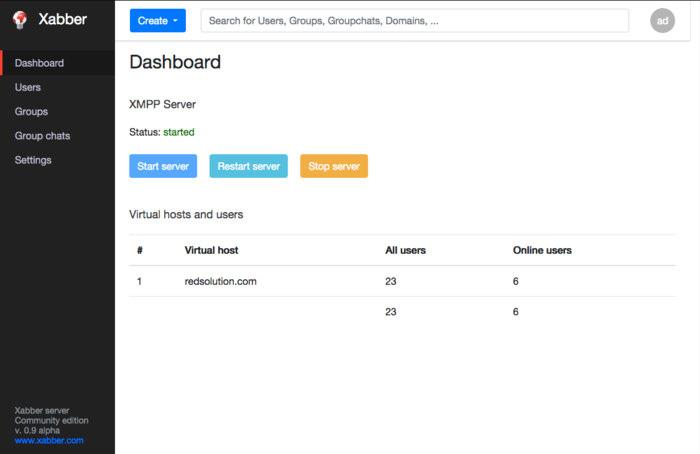Click the Stop server button
Viewport: 700px width, 454px height.
point(334,166)
